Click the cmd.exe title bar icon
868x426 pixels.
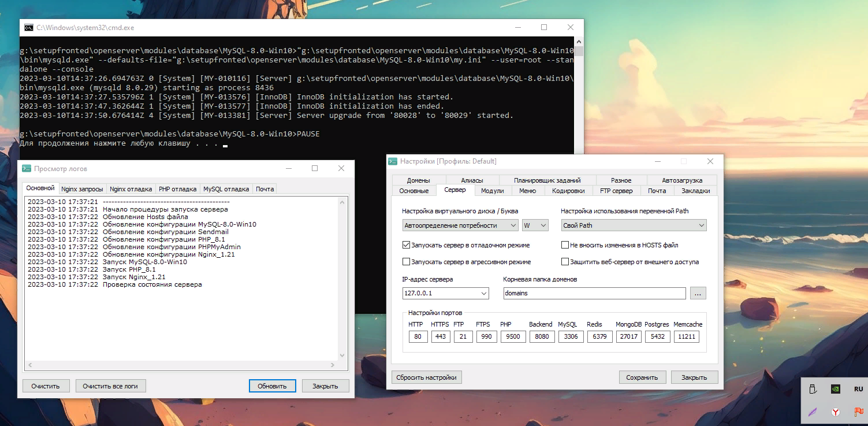coord(28,28)
